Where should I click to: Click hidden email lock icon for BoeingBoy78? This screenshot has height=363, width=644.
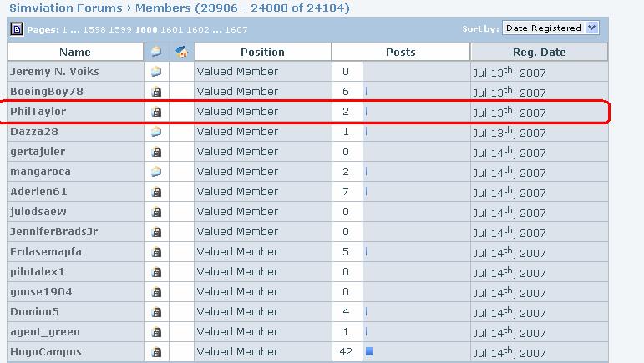click(x=156, y=92)
